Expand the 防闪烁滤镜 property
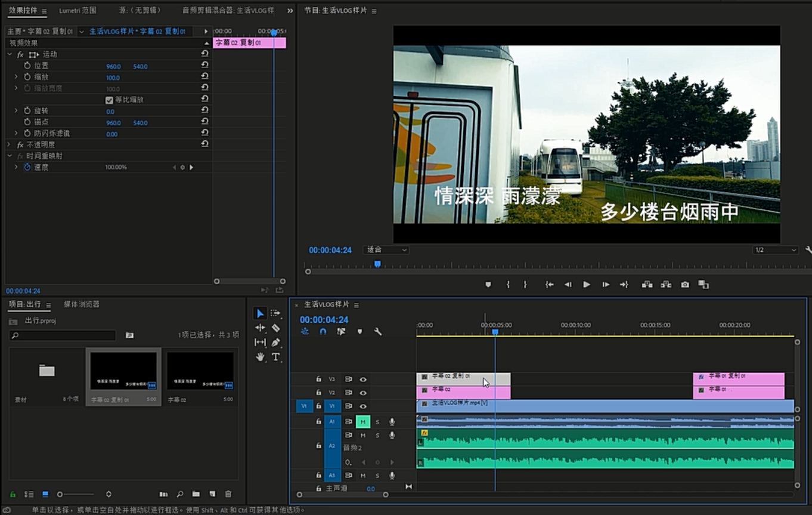 (x=16, y=133)
